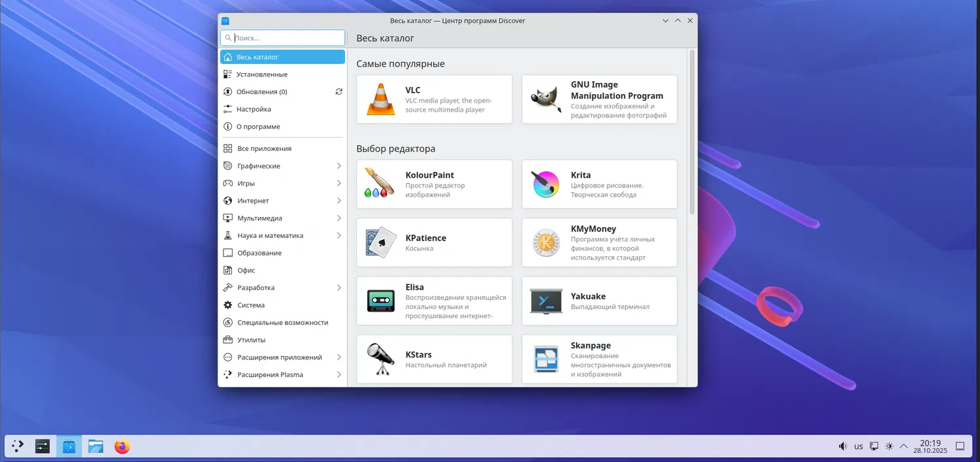Focus the Поиск search field
This screenshot has width=980, height=462.
tap(282, 38)
